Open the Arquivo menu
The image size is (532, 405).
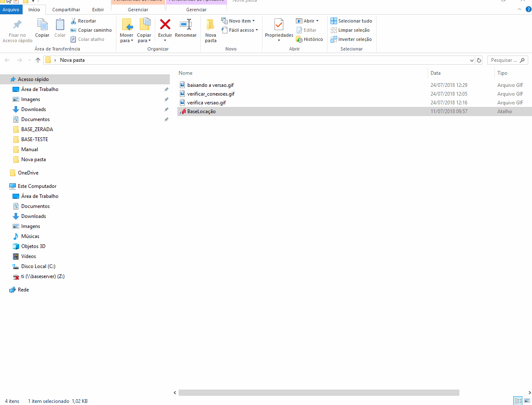[x=11, y=10]
